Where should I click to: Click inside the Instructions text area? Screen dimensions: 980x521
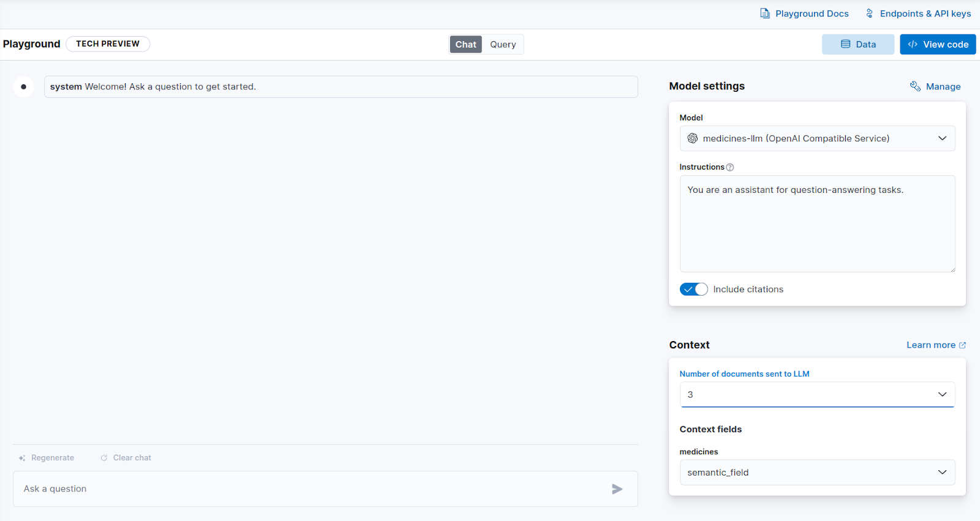tap(817, 224)
